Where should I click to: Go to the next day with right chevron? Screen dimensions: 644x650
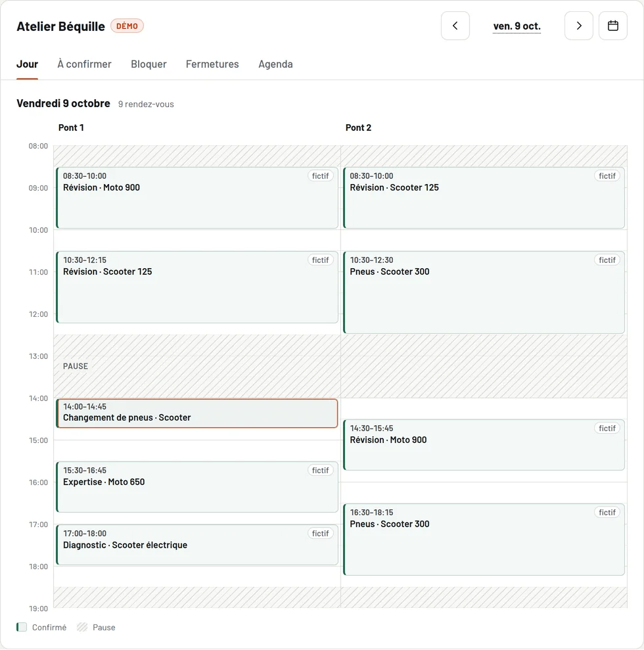coord(578,26)
